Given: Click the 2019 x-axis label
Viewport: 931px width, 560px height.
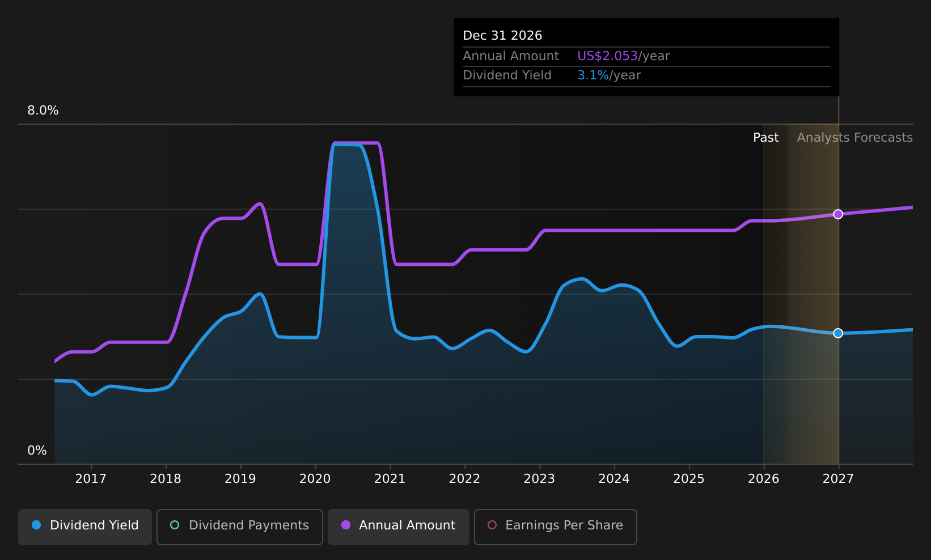Looking at the screenshot, I should click(240, 479).
